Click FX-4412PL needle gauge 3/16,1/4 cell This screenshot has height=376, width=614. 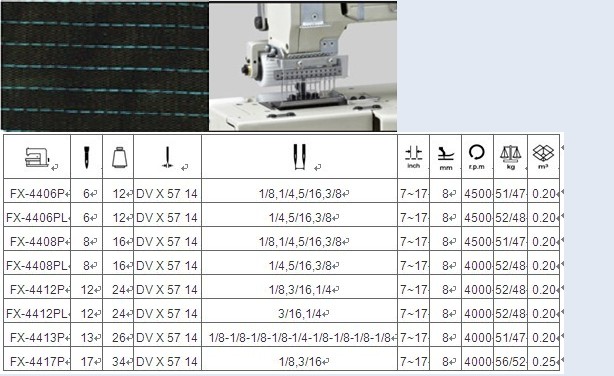(x=300, y=314)
